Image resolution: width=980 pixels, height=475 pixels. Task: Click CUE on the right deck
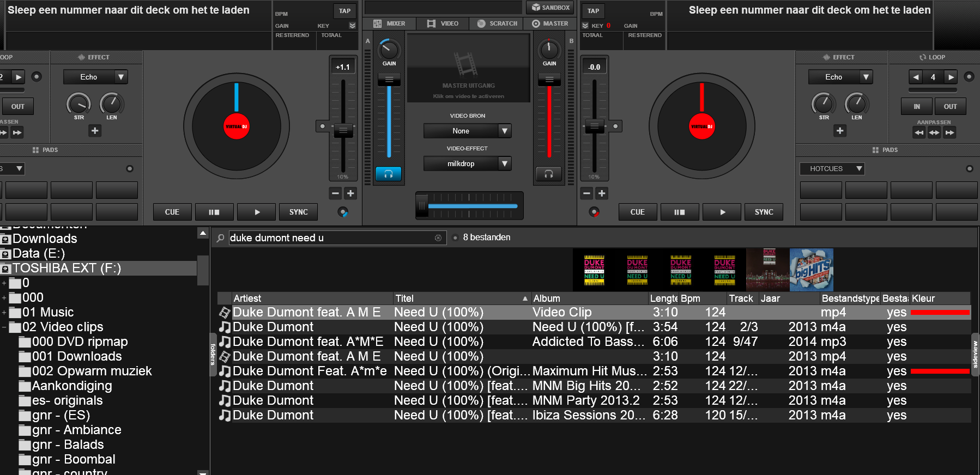click(x=637, y=212)
